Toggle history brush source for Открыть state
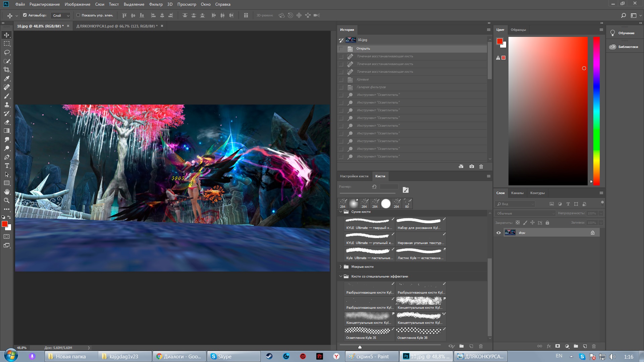Image resolution: width=644 pixels, height=362 pixels. 341,49
